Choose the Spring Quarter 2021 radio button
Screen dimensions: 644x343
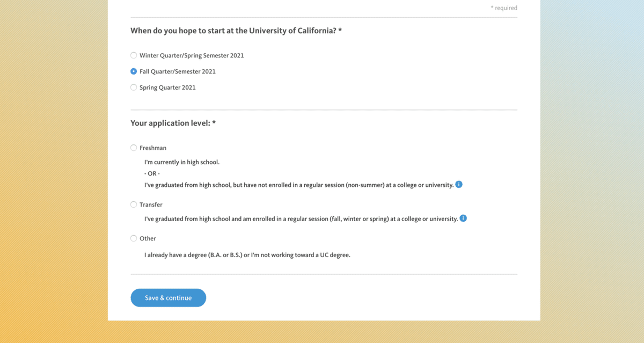pyautogui.click(x=134, y=87)
